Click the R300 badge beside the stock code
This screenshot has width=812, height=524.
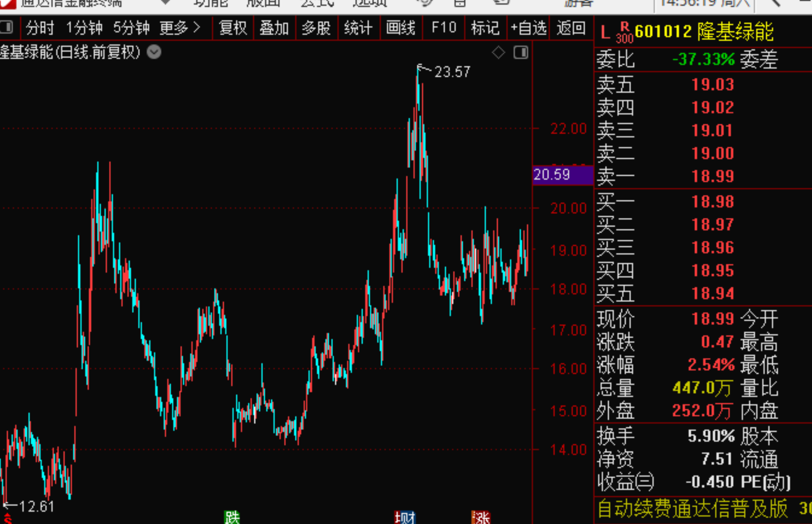point(624,32)
